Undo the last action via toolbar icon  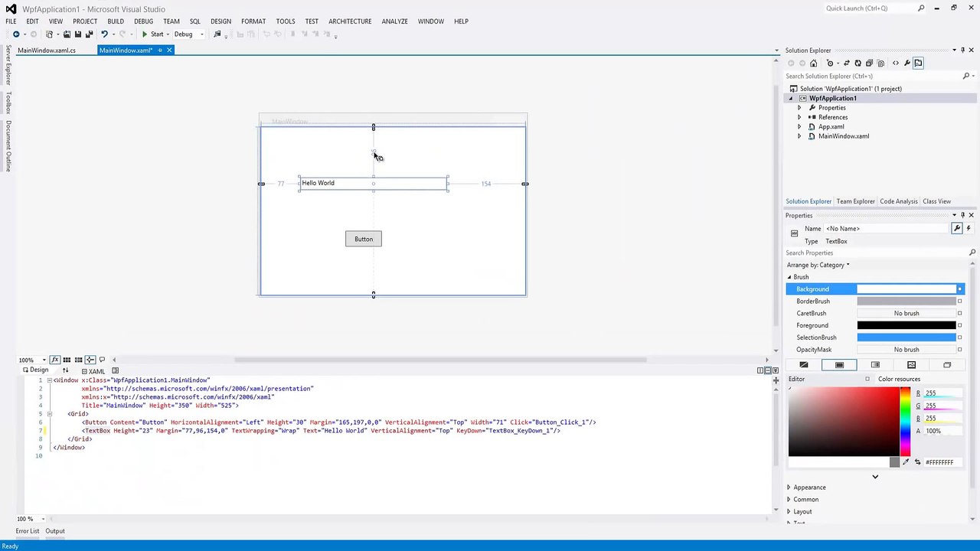click(104, 34)
